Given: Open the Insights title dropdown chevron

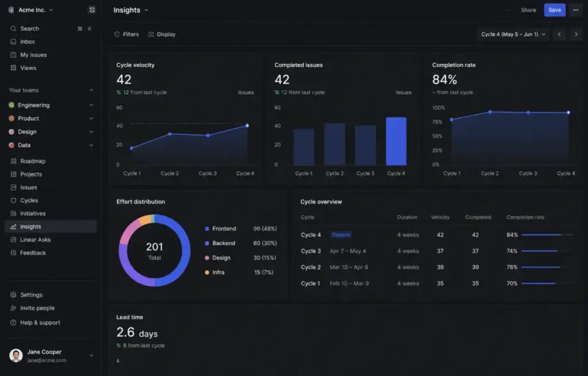Looking at the screenshot, I should pos(146,10).
